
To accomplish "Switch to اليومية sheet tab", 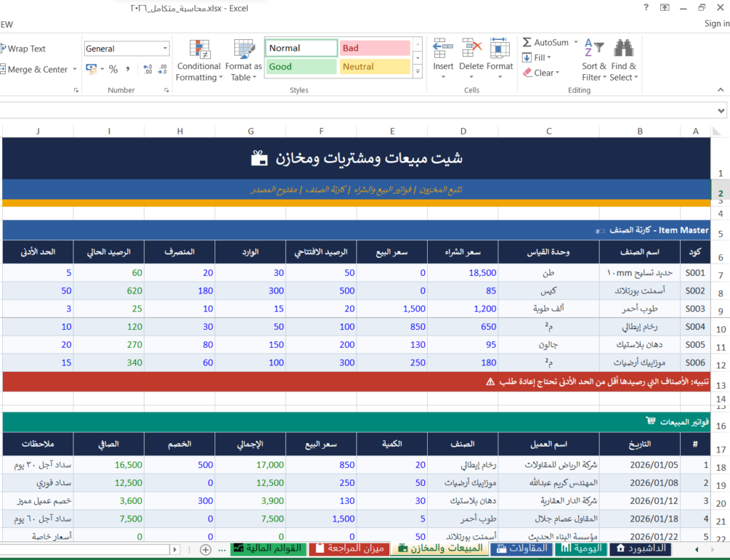I will click(x=582, y=549).
